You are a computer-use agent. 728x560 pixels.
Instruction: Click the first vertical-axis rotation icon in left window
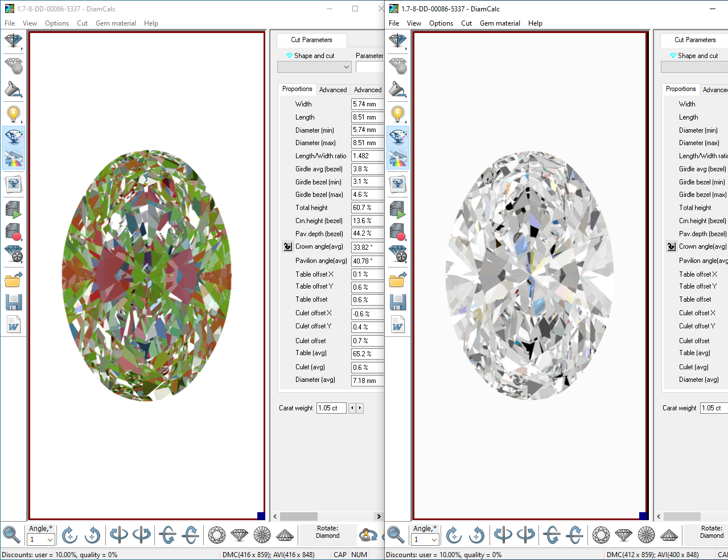click(118, 535)
